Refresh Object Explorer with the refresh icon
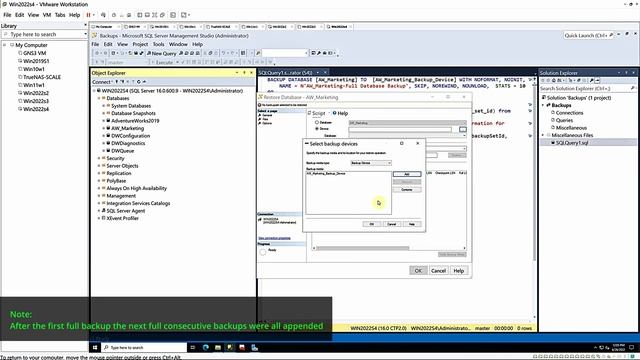Viewport: 640px width, 360px height. tap(139, 82)
